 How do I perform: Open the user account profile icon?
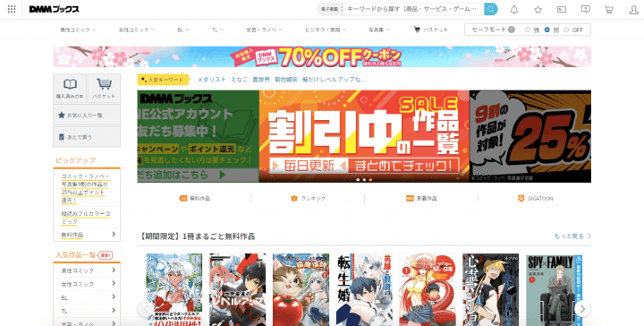coord(634,10)
